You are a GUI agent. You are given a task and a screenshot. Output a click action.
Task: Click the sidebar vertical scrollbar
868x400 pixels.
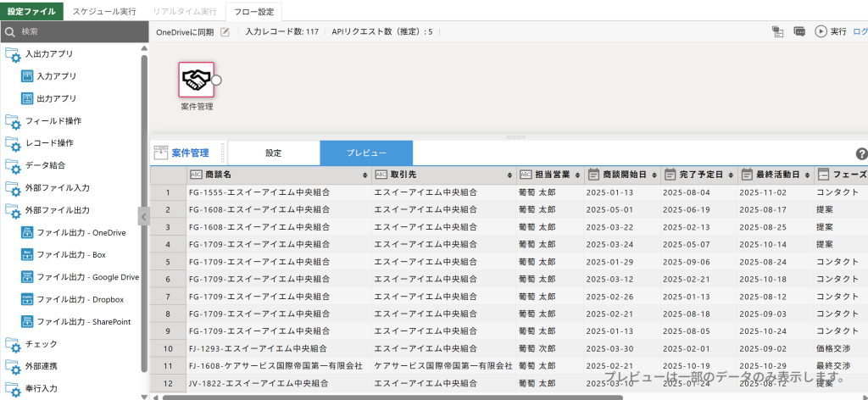tap(144, 213)
